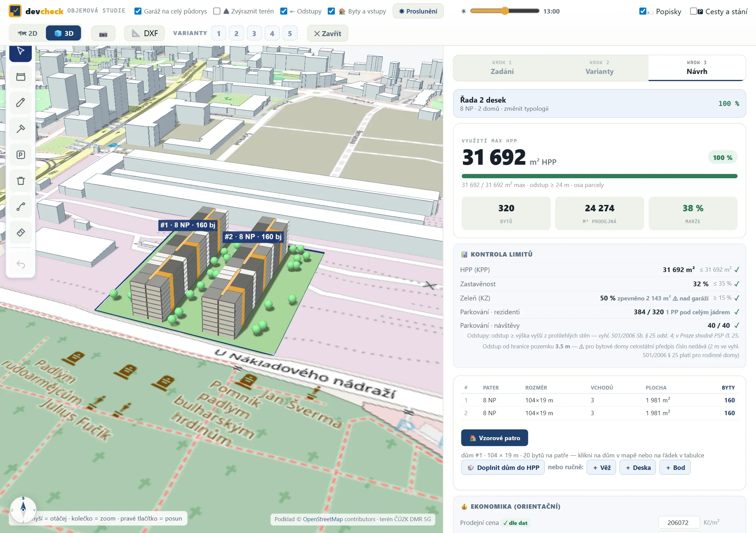Open Vzorové patro floor plan
The height and width of the screenshot is (533, 756).
tap(494, 438)
